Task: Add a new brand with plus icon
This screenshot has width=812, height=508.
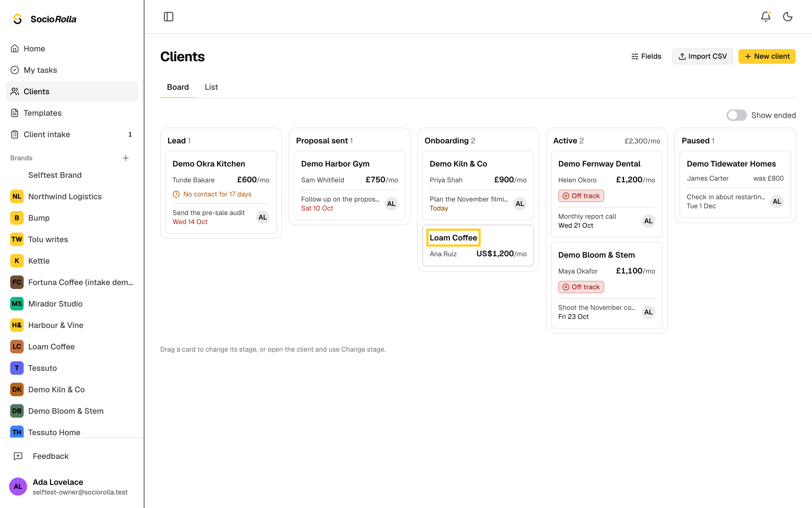Action: 125,158
